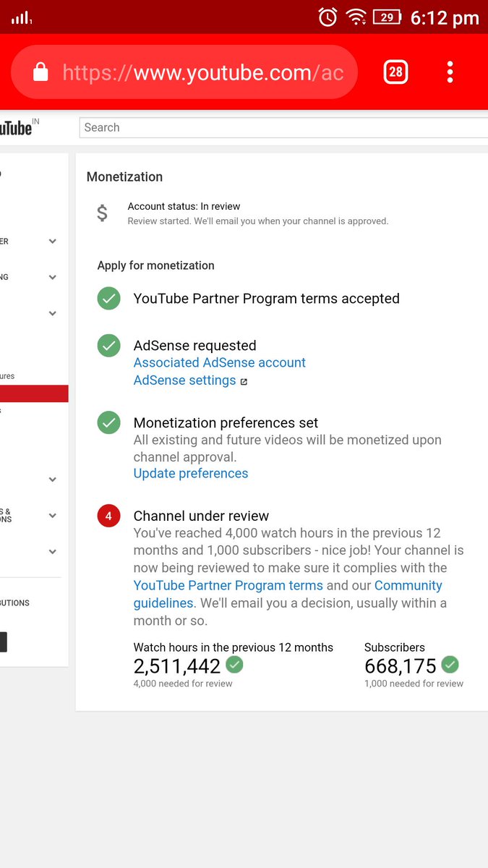Select sidebar item ending in 'UTIONS'
Screen dimensions: 488x868
point(14,603)
